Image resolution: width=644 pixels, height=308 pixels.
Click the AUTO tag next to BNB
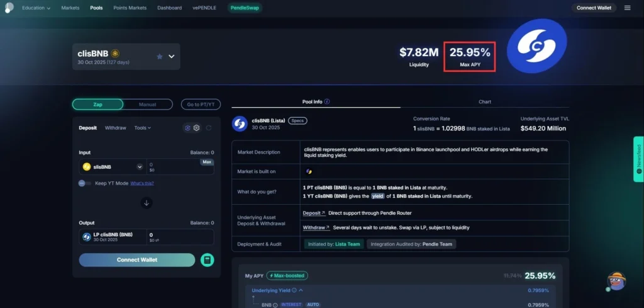pyautogui.click(x=313, y=305)
